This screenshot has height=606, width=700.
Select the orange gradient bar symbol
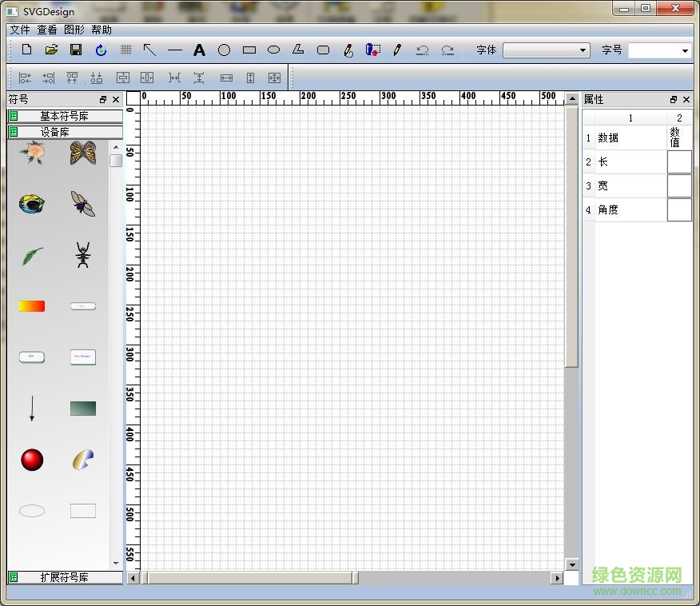click(32, 306)
